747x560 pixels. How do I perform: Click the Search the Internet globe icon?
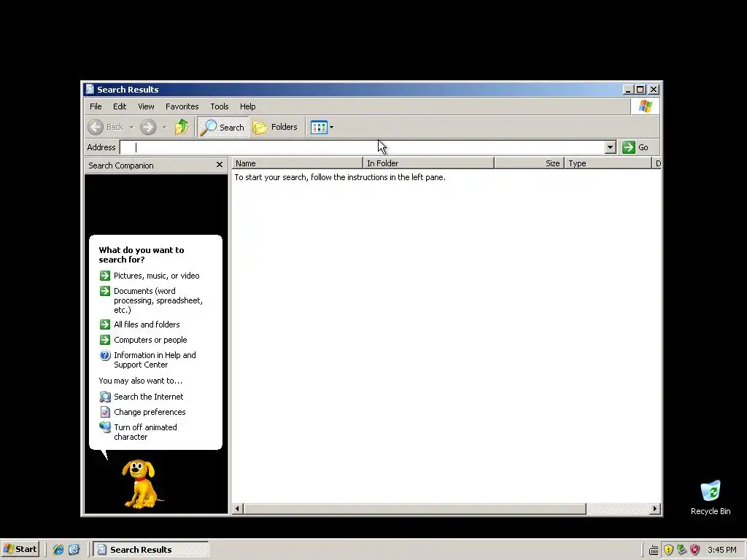(x=105, y=397)
